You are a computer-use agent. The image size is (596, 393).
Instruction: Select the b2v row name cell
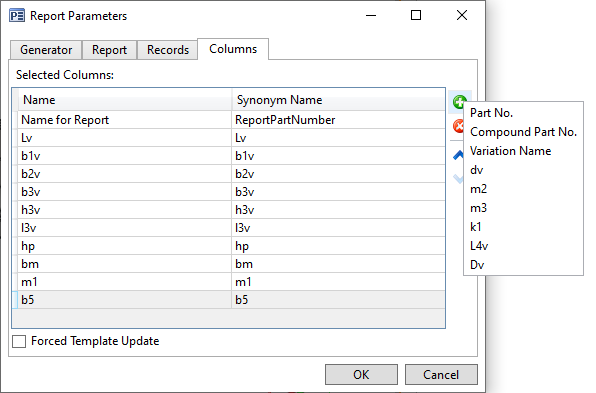coord(124,174)
